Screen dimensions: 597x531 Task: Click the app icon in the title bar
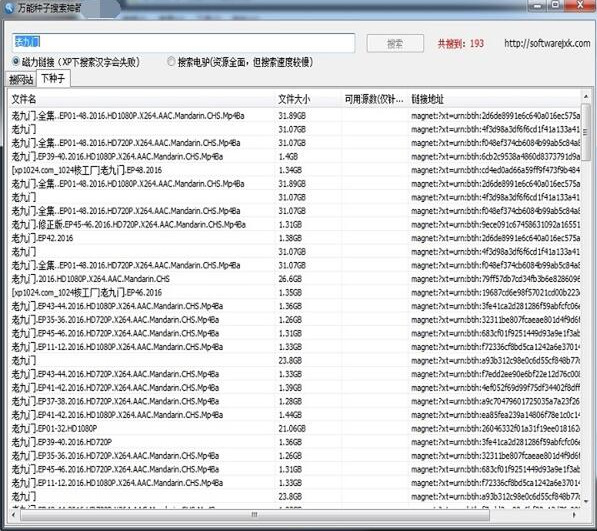9,8
